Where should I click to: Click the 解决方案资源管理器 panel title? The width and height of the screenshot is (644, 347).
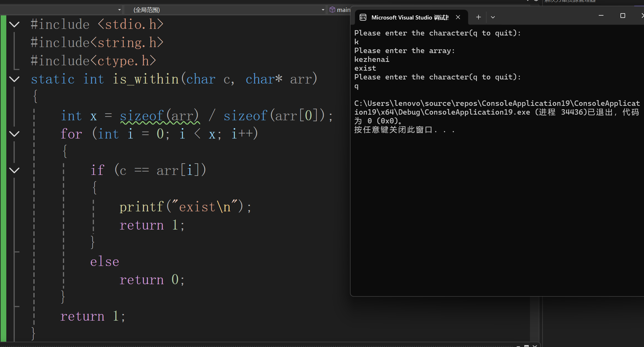click(x=570, y=1)
